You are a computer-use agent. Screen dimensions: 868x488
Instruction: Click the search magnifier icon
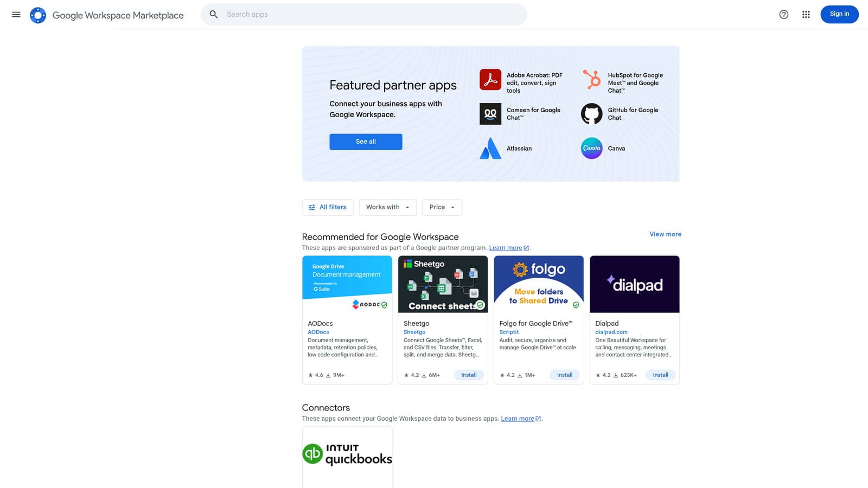coord(214,15)
